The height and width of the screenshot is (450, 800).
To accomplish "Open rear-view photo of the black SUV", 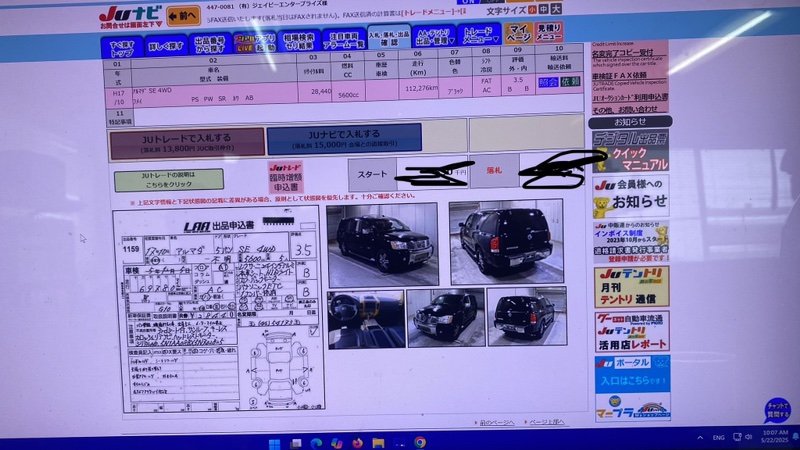I will (506, 242).
